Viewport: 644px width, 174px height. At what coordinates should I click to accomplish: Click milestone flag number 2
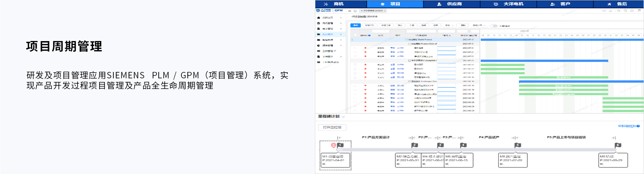coord(415,145)
